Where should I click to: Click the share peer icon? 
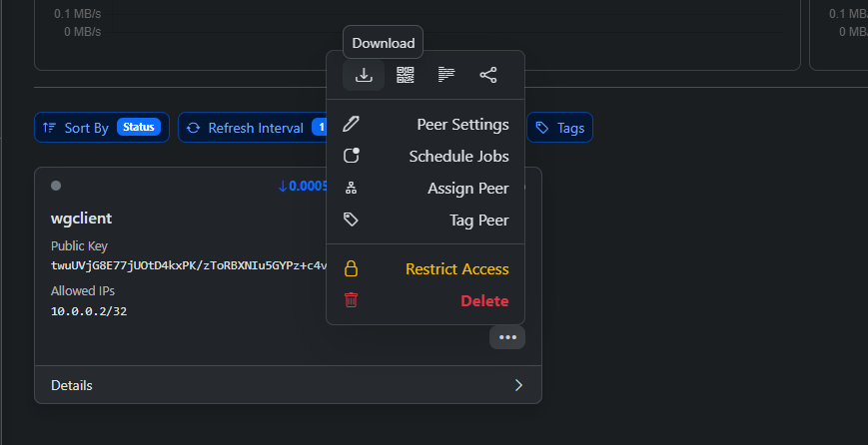pos(488,75)
